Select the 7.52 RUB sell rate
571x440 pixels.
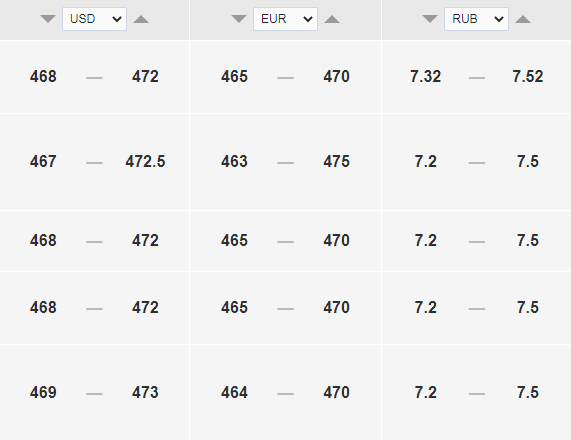[x=528, y=76]
